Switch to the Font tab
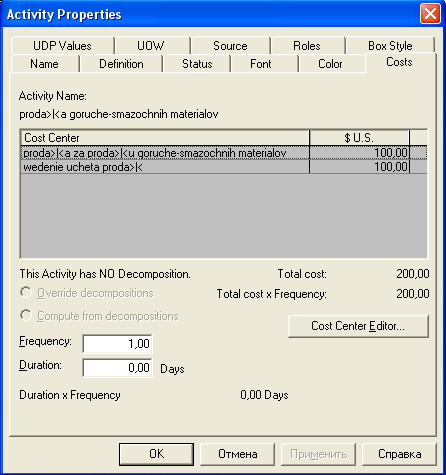Screen dimensions: 446x475 coord(261,64)
